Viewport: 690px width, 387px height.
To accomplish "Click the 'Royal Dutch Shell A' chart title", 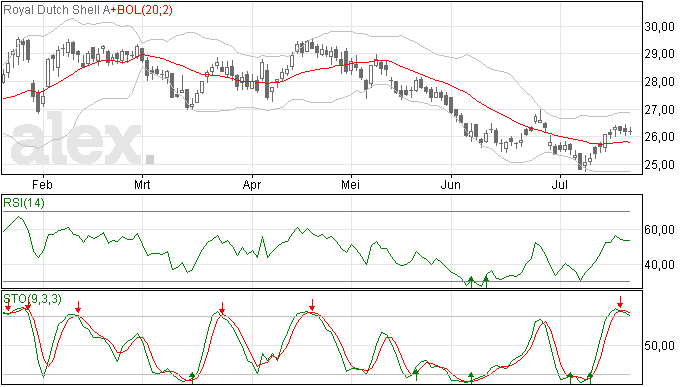I will coord(57,10).
